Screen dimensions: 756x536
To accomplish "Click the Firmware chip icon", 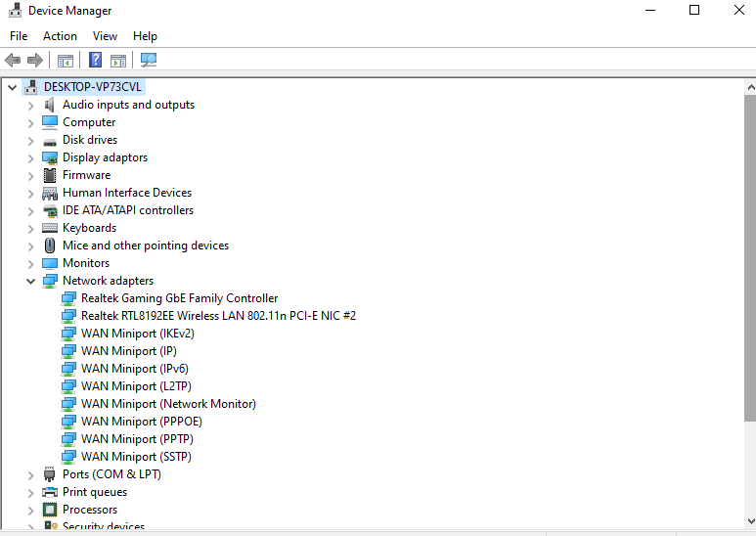I will [x=50, y=175].
